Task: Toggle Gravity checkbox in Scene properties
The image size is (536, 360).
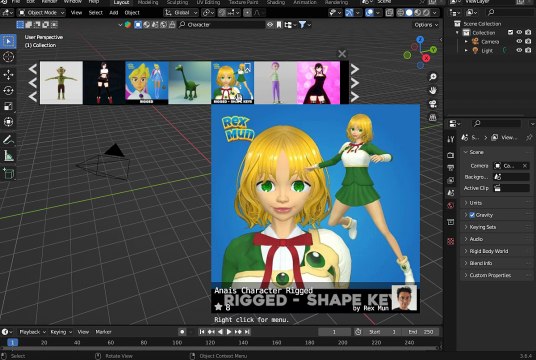Action: 472,215
